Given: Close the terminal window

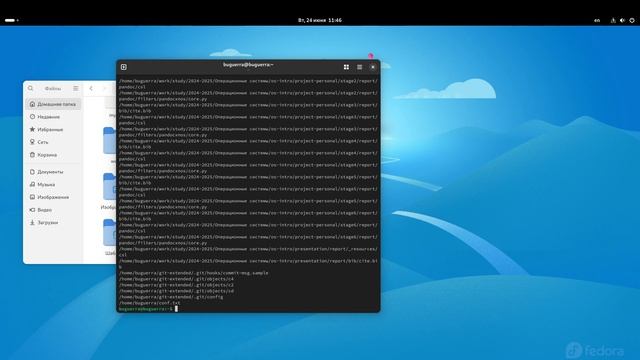Looking at the screenshot, I should [x=373, y=67].
